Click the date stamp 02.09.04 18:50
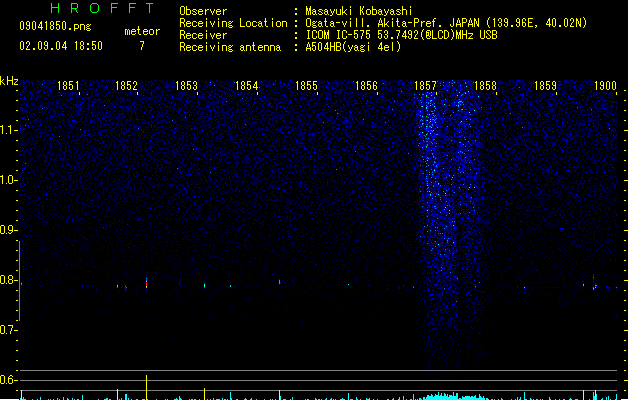Viewport: 629px width, 400px height. [61, 46]
